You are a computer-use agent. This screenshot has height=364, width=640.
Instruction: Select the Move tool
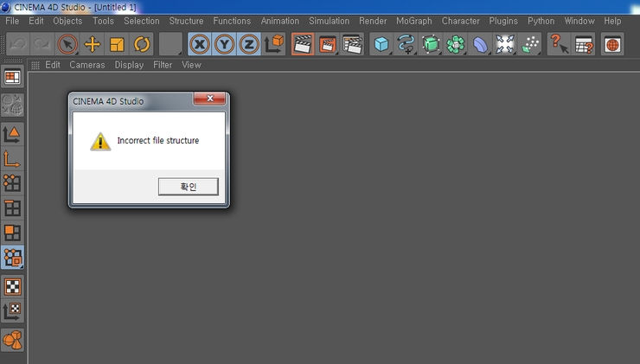(93, 44)
